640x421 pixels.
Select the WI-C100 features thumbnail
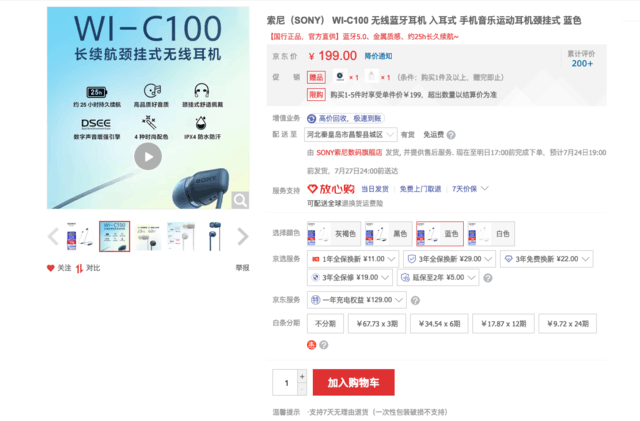[x=114, y=236]
